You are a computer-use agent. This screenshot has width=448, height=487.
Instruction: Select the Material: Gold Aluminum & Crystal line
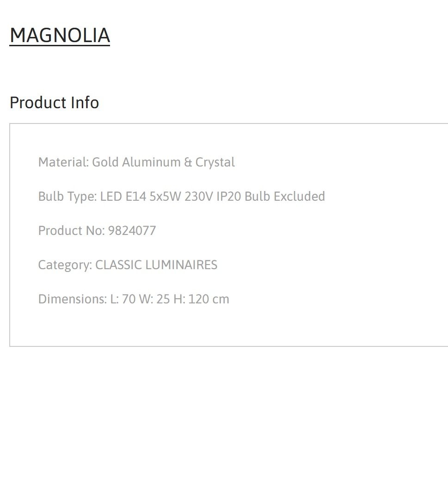point(136,162)
